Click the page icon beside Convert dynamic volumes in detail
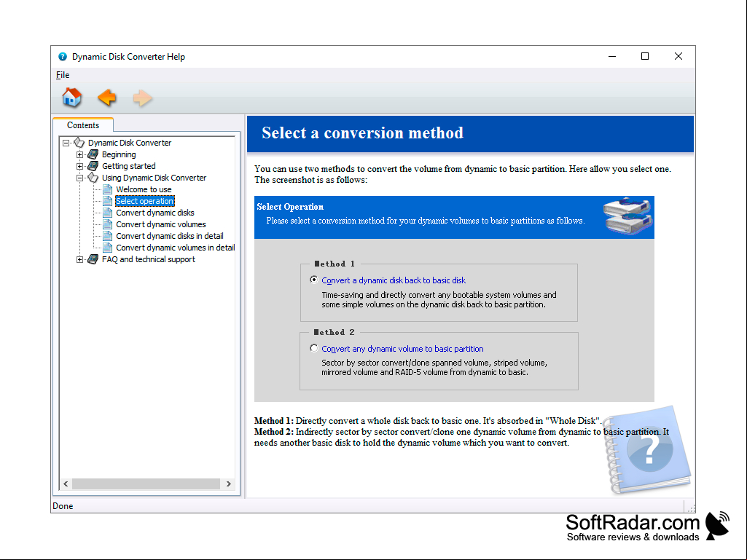747x560 pixels. point(108,248)
